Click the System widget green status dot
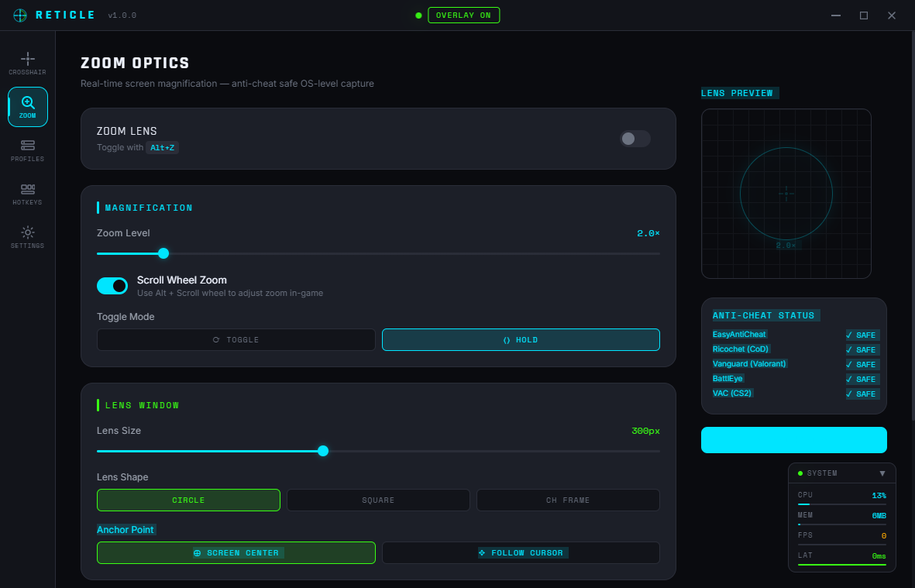 (800, 473)
